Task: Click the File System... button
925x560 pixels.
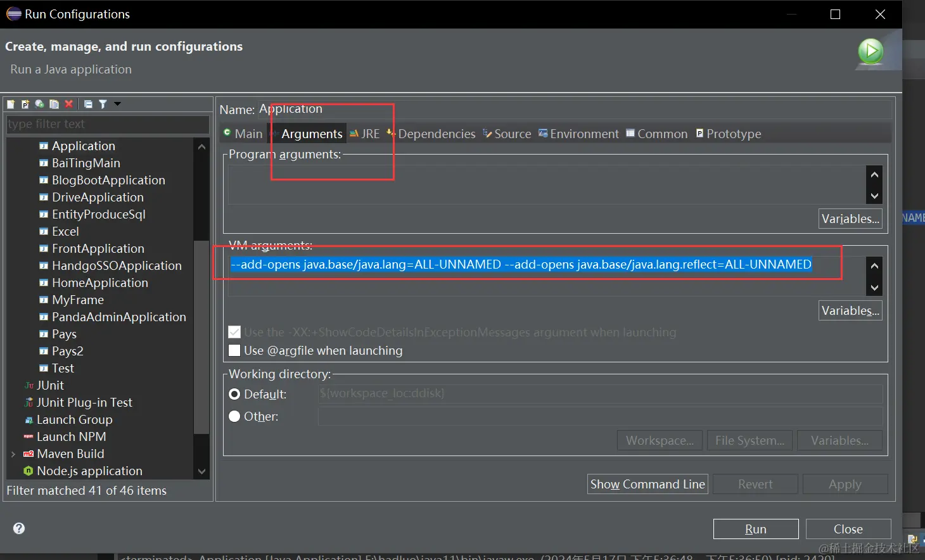Action: click(x=750, y=440)
